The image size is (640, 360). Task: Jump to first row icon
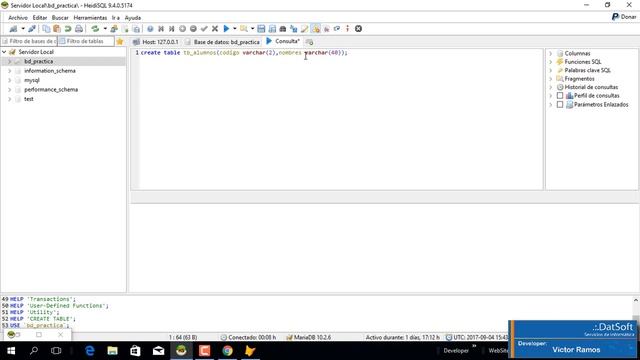[x=161, y=29]
